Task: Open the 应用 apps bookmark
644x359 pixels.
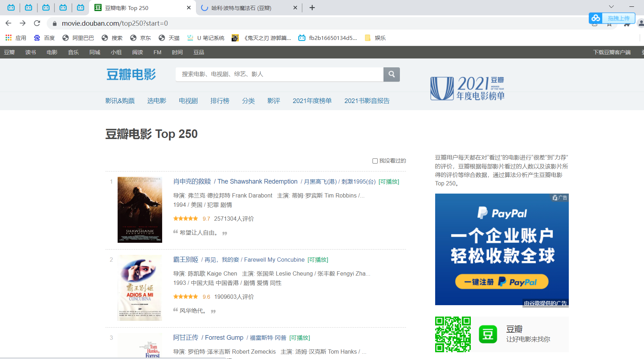Action: [16, 38]
